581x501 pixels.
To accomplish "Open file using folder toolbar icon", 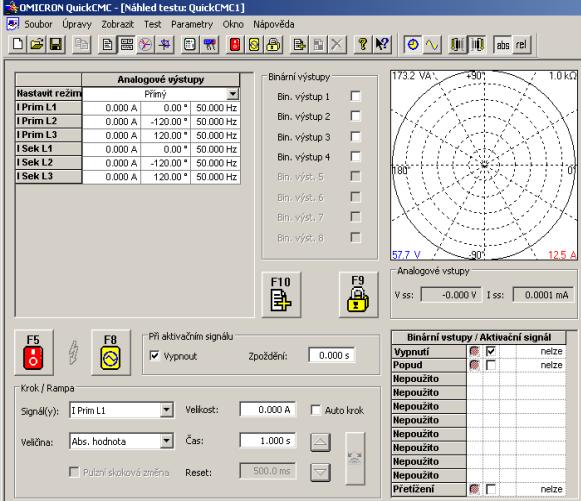I will pyautogui.click(x=37, y=45).
